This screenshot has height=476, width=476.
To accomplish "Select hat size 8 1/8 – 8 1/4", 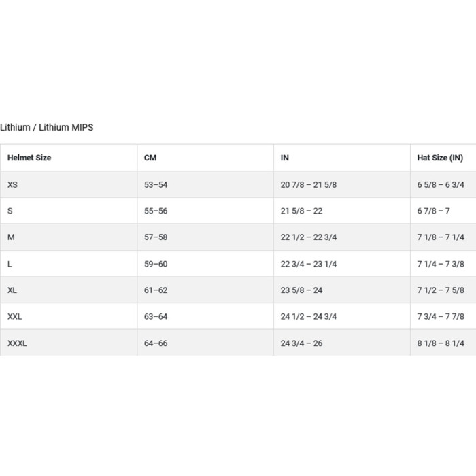I will pyautogui.click(x=441, y=343).
